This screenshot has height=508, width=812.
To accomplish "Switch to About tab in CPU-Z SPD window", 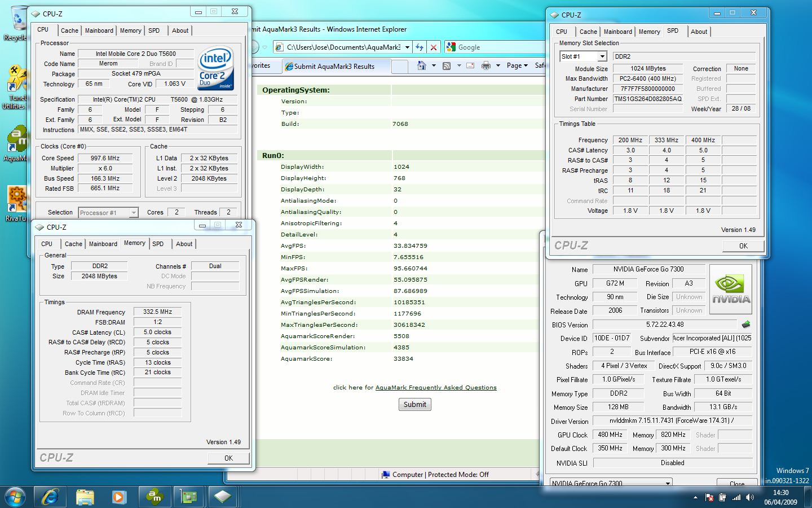I will coord(699,32).
